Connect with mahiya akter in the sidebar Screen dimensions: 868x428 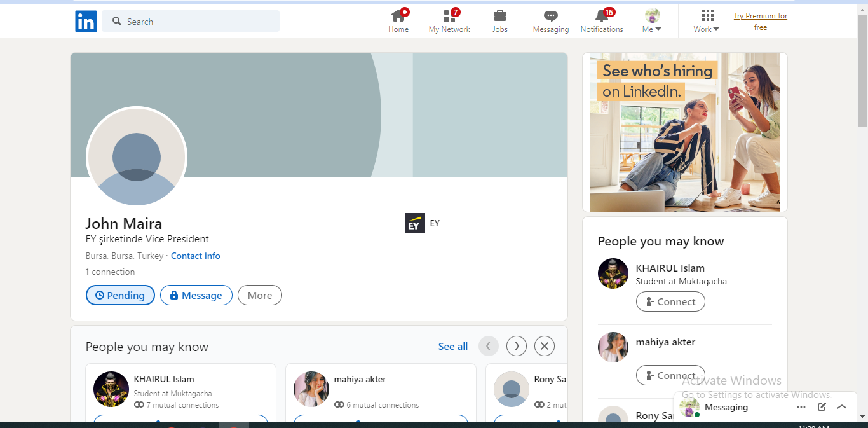[x=670, y=375]
